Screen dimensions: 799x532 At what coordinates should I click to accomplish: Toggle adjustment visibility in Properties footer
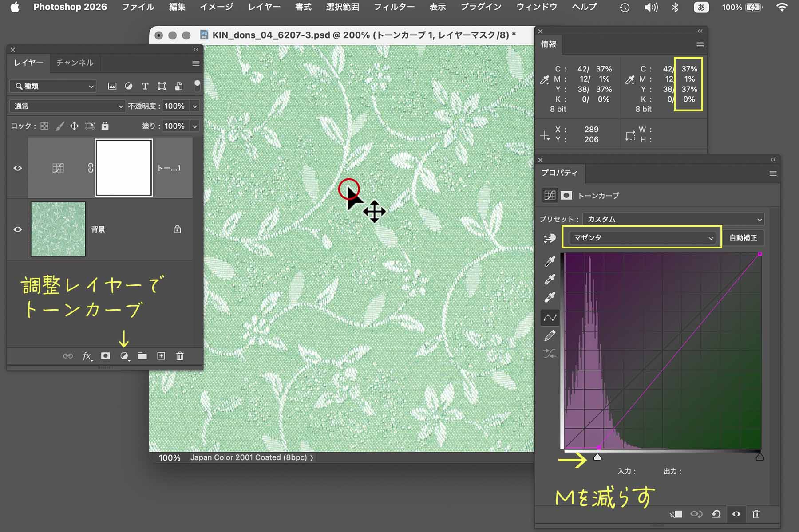736,514
